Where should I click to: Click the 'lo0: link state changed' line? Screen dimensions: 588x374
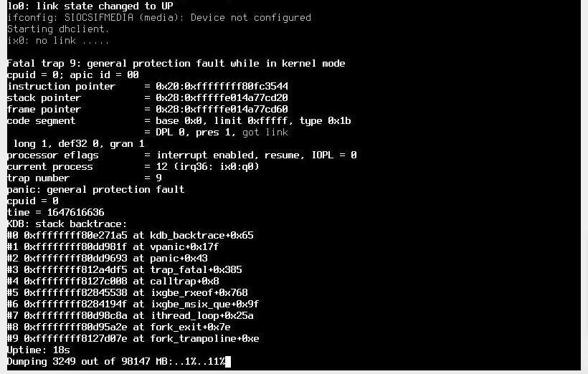[x=90, y=6]
